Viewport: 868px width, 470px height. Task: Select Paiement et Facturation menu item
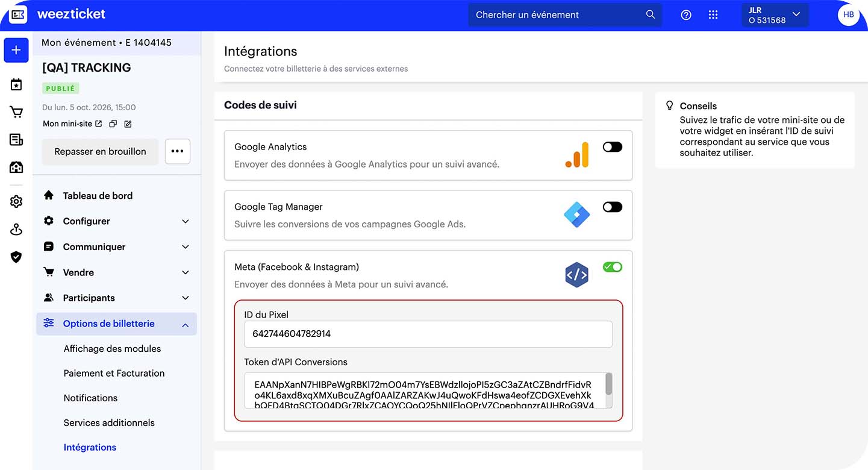114,373
